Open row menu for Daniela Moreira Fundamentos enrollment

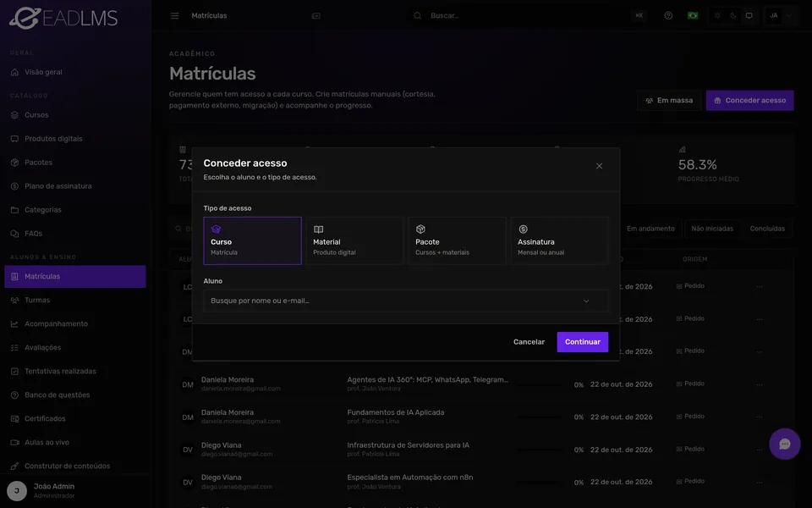760,417
